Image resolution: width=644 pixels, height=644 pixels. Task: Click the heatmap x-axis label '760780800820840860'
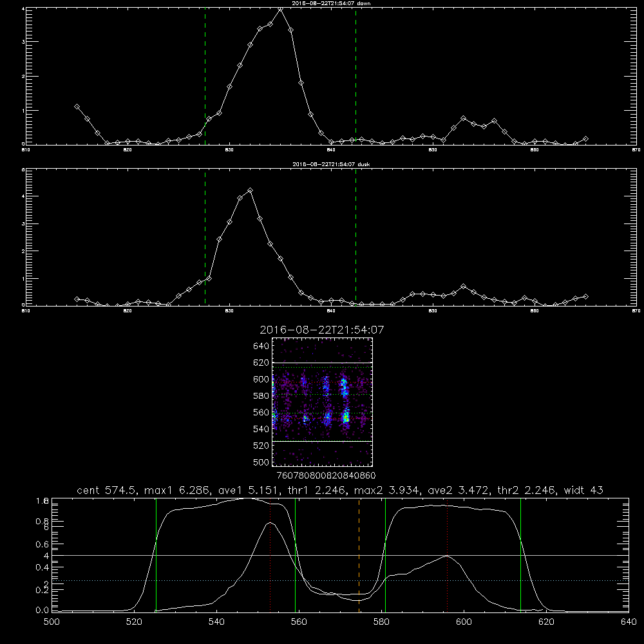(x=326, y=475)
